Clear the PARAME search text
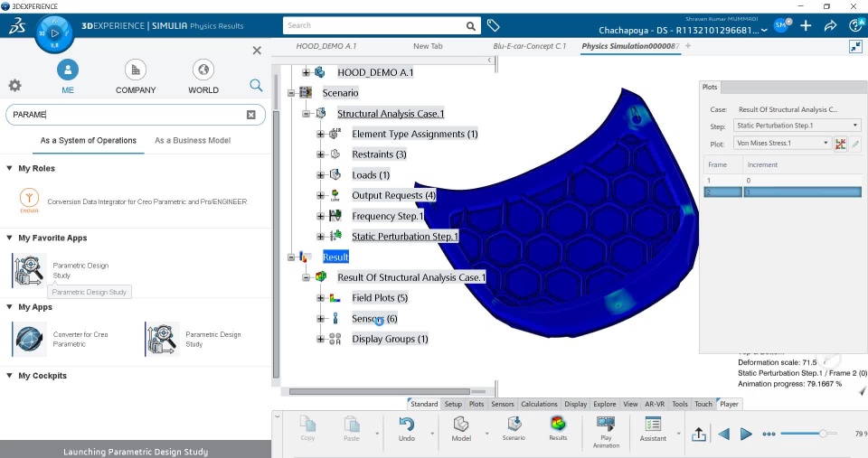The width and height of the screenshot is (868, 458). pos(250,115)
